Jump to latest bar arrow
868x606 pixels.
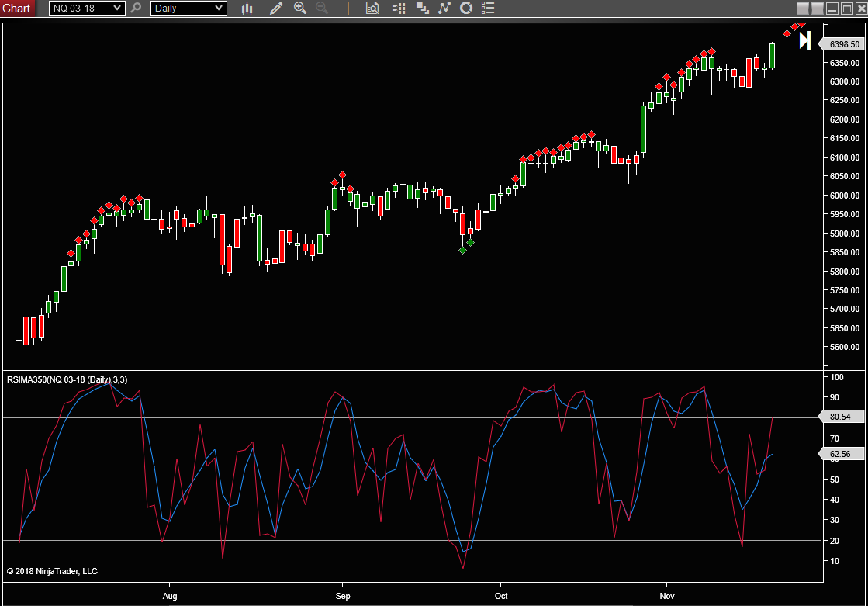(805, 40)
